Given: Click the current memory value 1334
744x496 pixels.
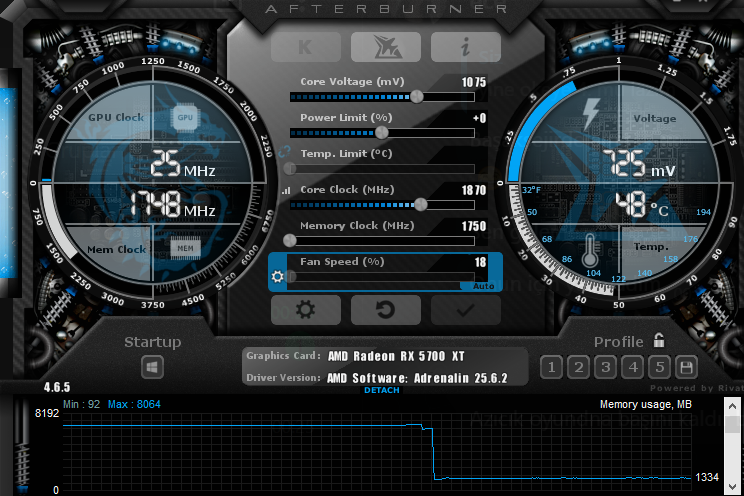Looking at the screenshot, I should [707, 477].
